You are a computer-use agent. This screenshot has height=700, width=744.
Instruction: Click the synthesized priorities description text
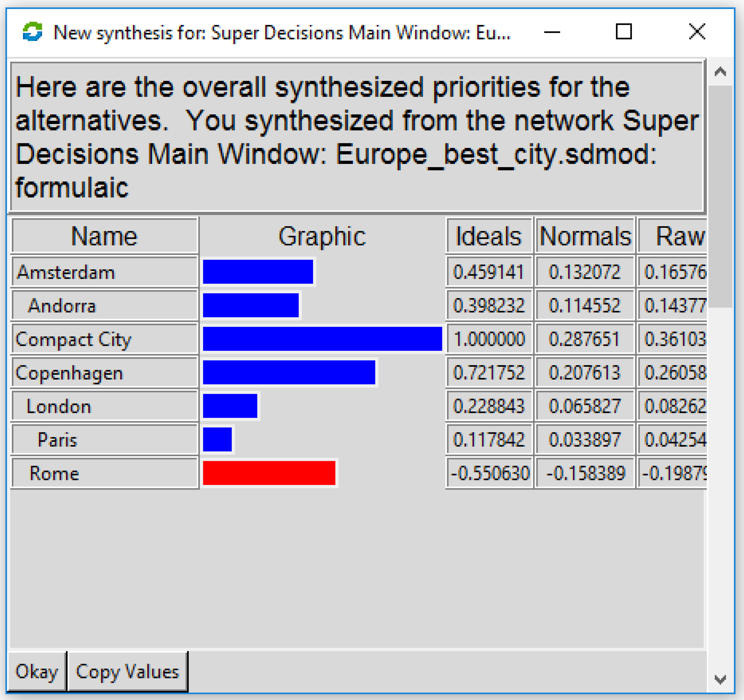[x=356, y=137]
